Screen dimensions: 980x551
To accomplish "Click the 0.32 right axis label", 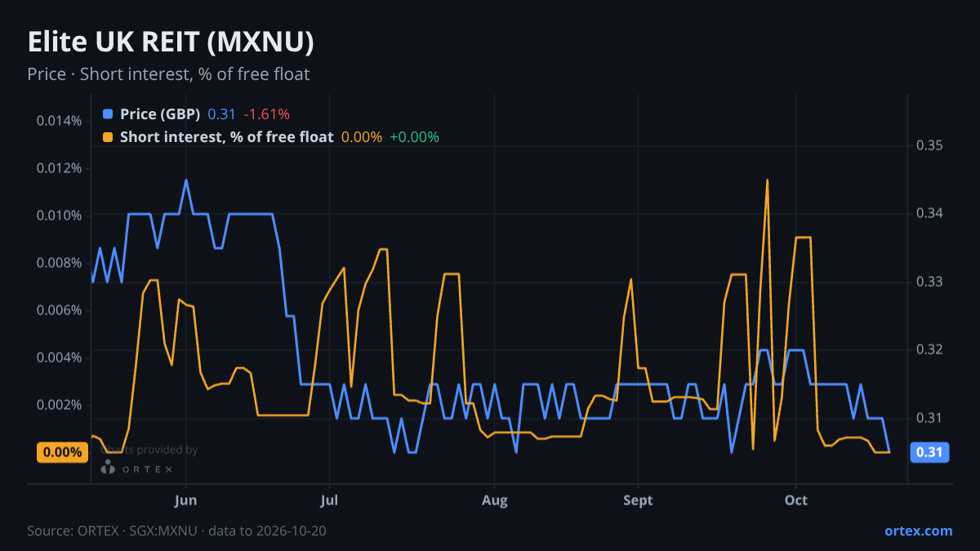I will 930,350.
